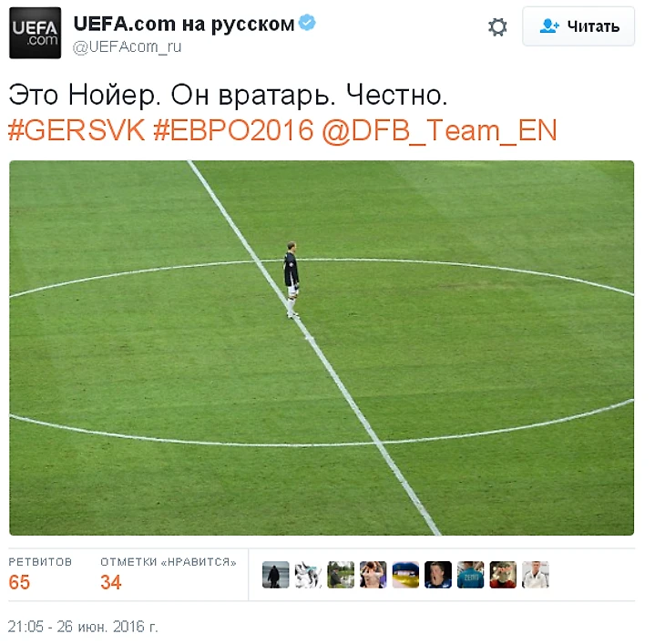View the 65 retweets list
The image size is (665, 644).
coord(40,574)
